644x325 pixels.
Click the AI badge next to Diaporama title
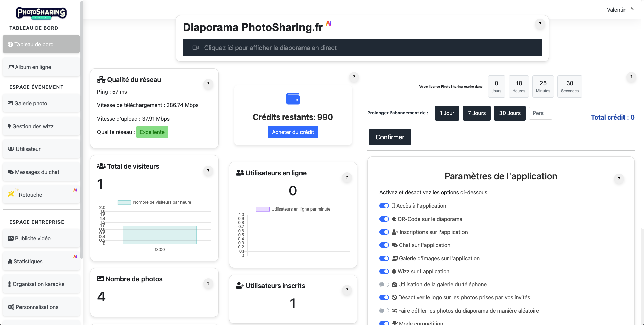click(x=329, y=23)
